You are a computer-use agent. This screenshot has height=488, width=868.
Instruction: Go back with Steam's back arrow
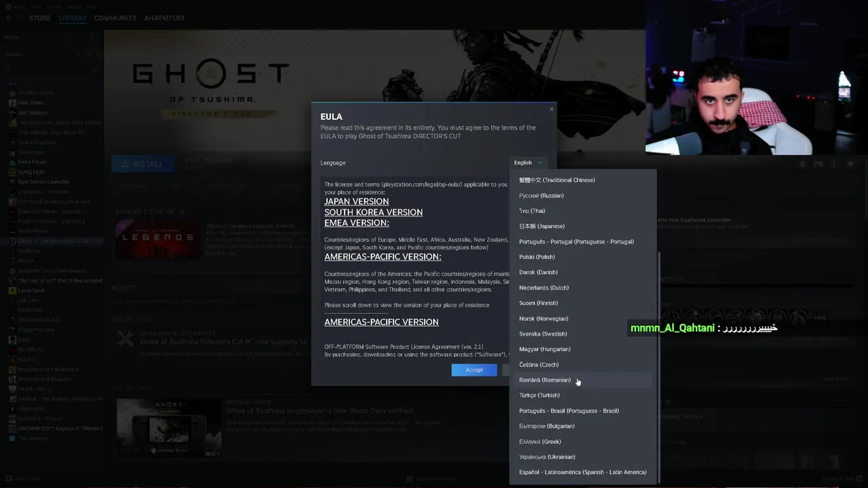[8, 18]
